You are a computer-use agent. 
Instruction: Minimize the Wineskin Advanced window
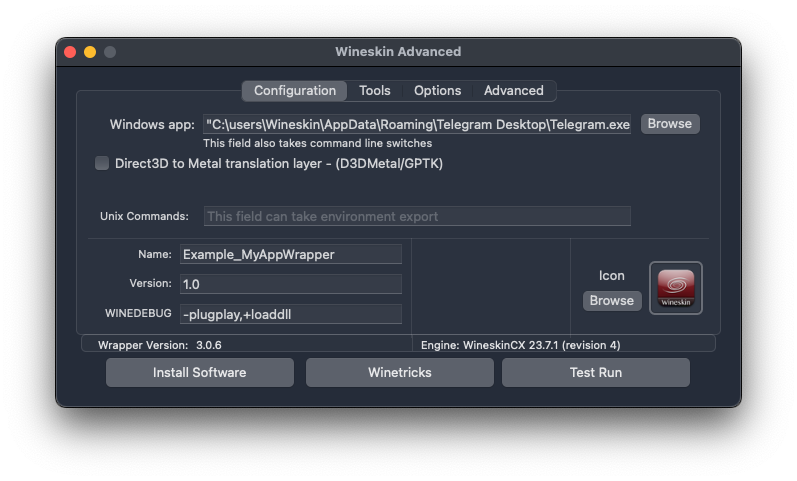coord(90,52)
